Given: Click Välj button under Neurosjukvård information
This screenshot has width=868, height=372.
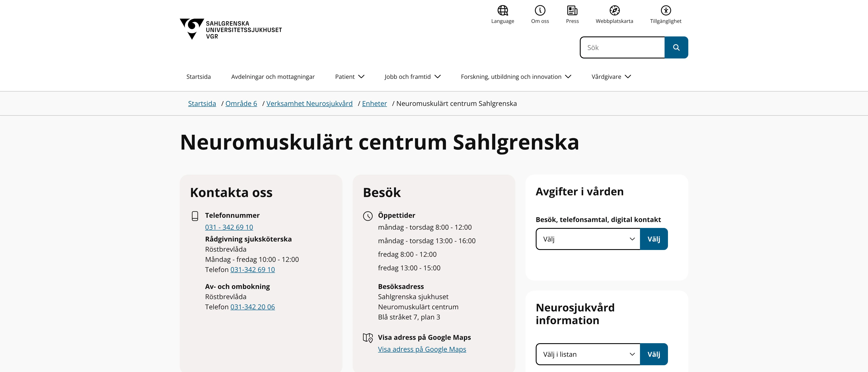Looking at the screenshot, I should click(x=654, y=354).
